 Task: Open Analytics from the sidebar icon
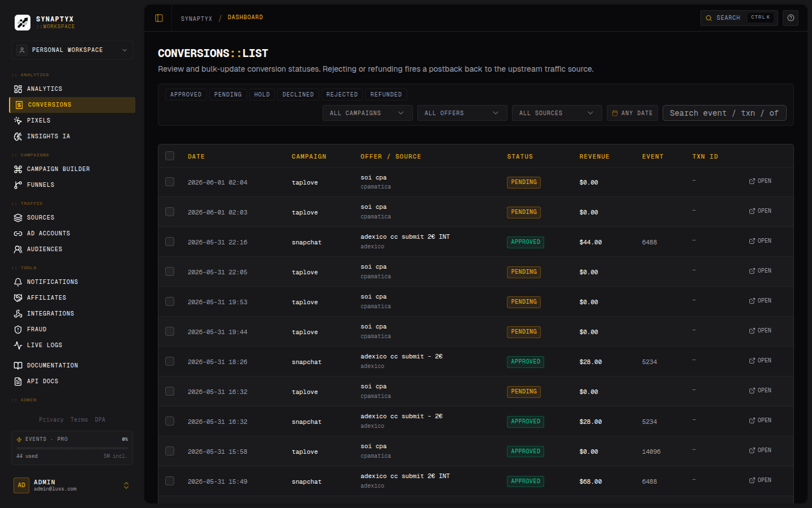point(18,89)
